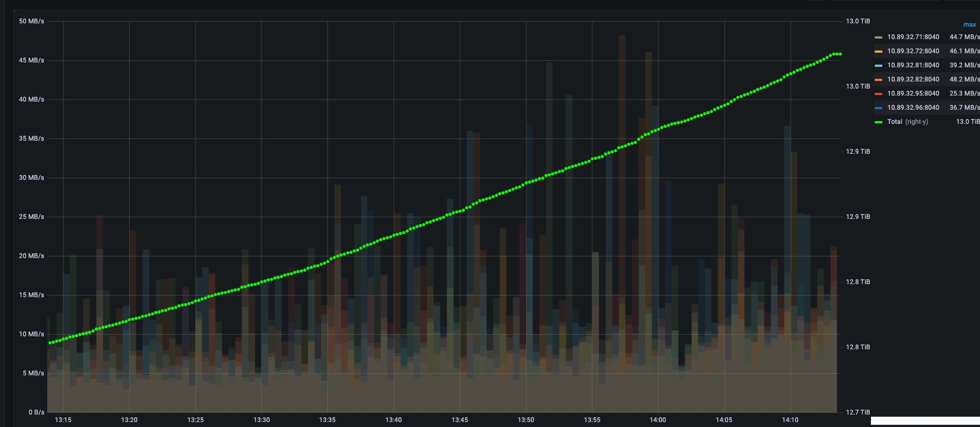
Task: Sort the legend by the max column header
Action: tap(969, 24)
